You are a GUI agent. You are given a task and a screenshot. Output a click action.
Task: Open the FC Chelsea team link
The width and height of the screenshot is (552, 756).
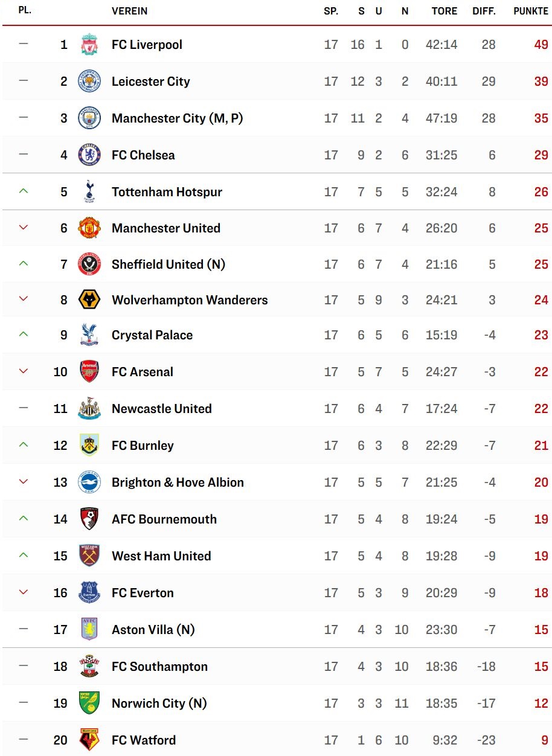click(143, 155)
